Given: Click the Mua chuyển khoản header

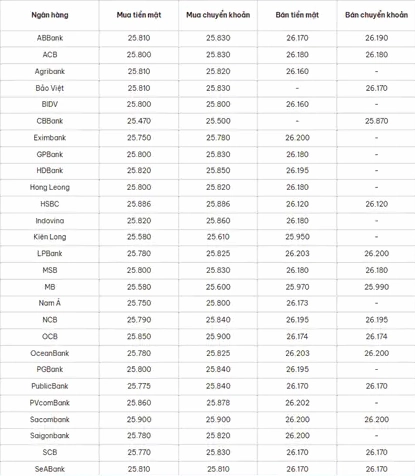Looking at the screenshot, I should click(218, 15).
